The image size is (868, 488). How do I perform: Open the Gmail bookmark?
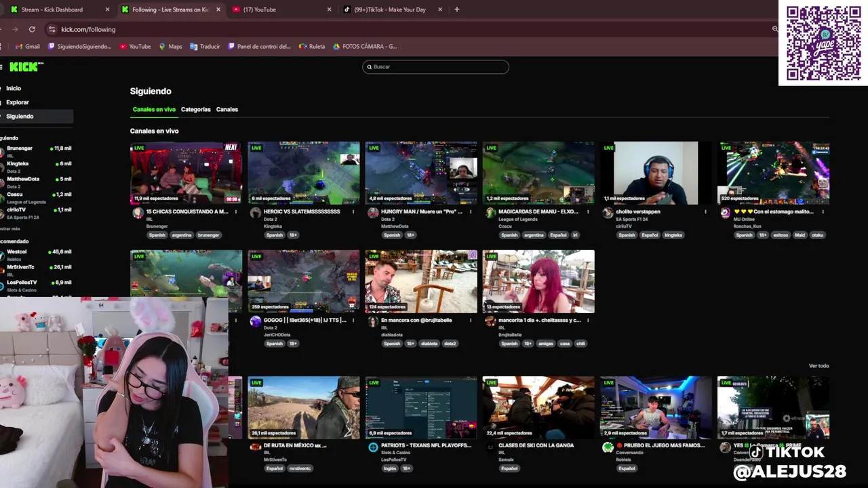(x=27, y=47)
